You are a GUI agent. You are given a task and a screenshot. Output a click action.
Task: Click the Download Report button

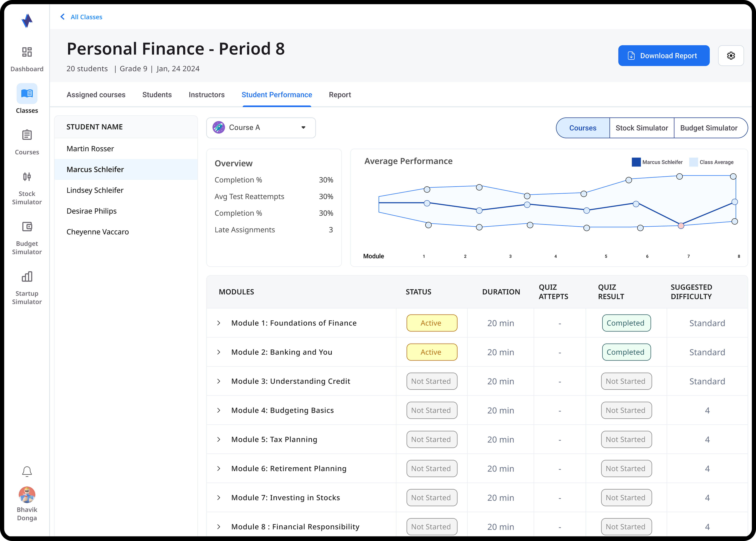click(663, 56)
